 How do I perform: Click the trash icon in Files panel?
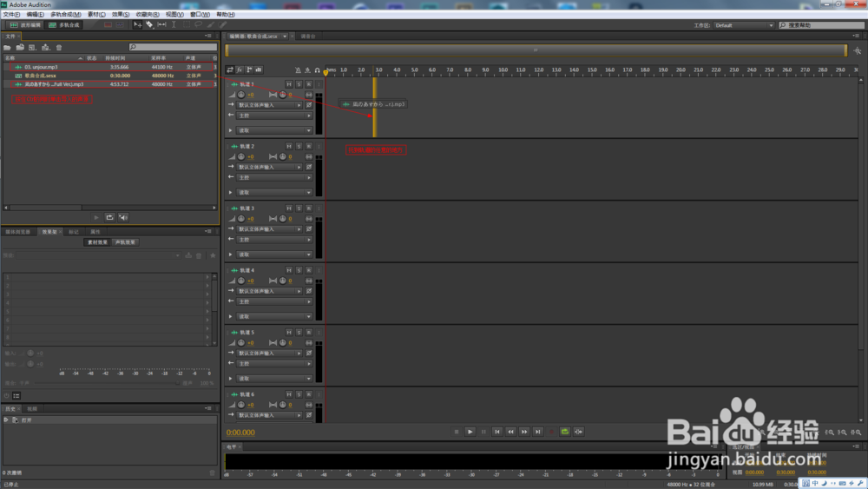[59, 48]
